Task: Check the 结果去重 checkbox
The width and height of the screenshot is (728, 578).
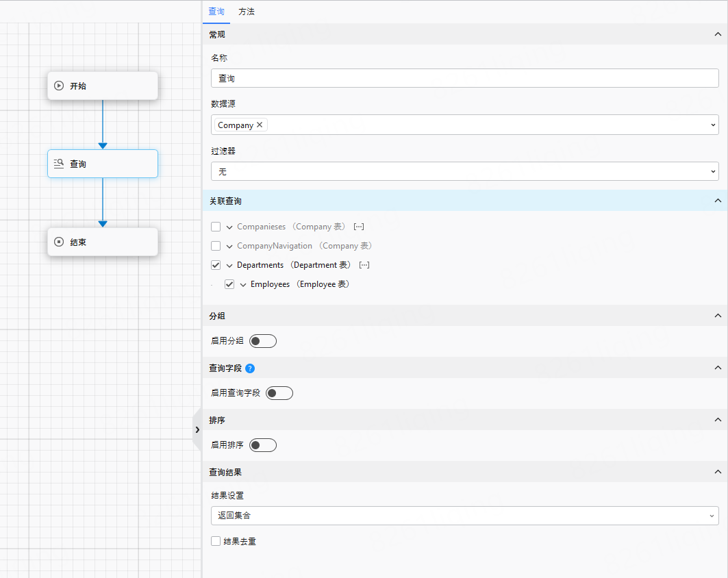Action: click(x=216, y=541)
